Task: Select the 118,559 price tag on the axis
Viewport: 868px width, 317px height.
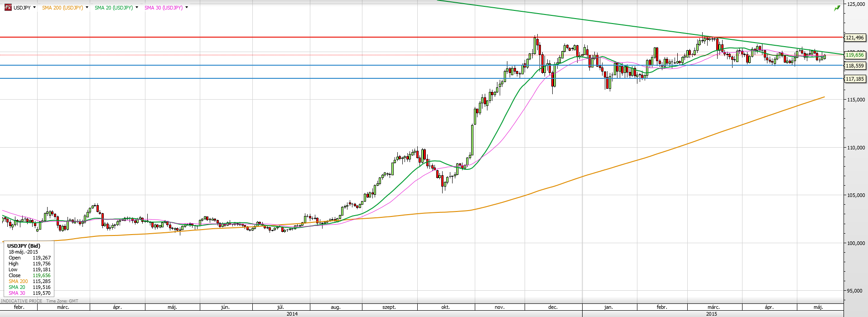Action: tap(855, 66)
